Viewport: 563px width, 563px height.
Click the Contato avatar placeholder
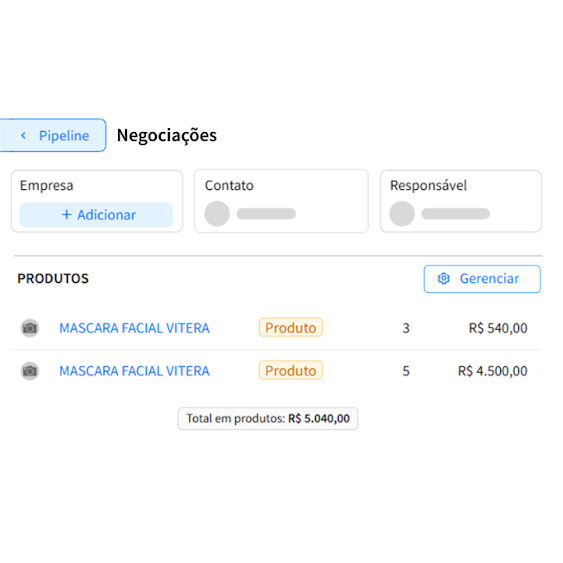(217, 214)
